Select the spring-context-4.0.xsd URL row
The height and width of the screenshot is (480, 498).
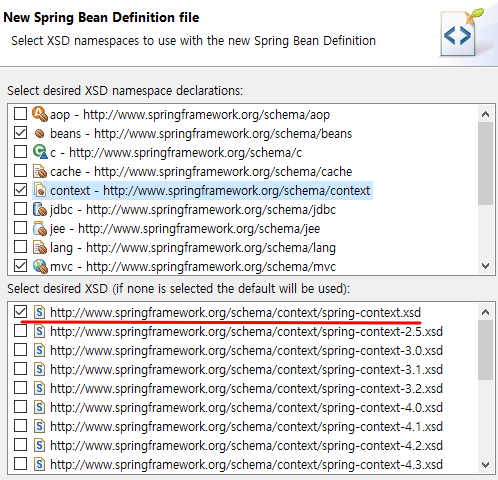click(246, 407)
